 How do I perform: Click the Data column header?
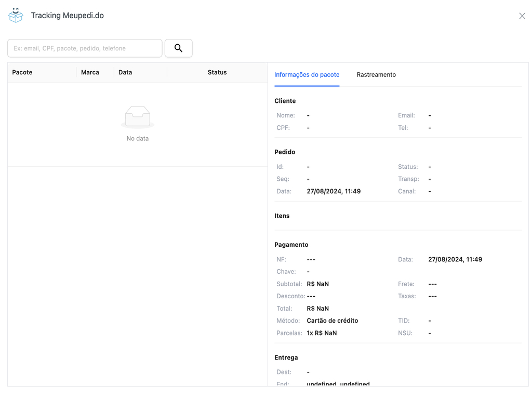(x=125, y=72)
